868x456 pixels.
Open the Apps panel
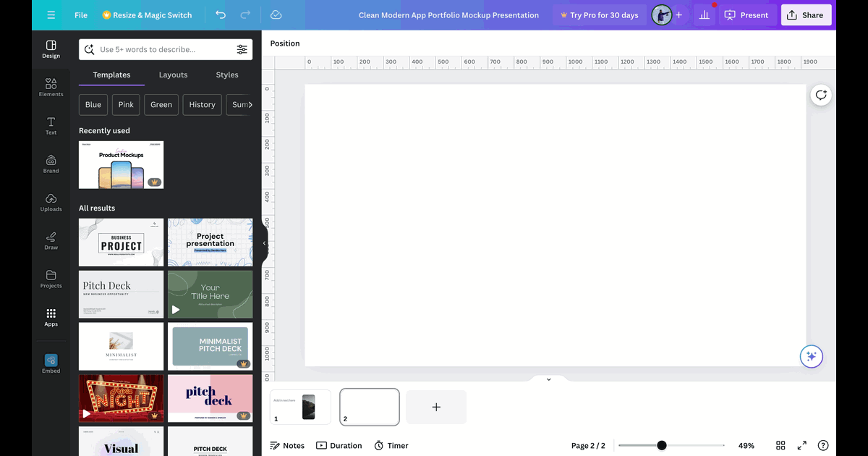tap(51, 318)
